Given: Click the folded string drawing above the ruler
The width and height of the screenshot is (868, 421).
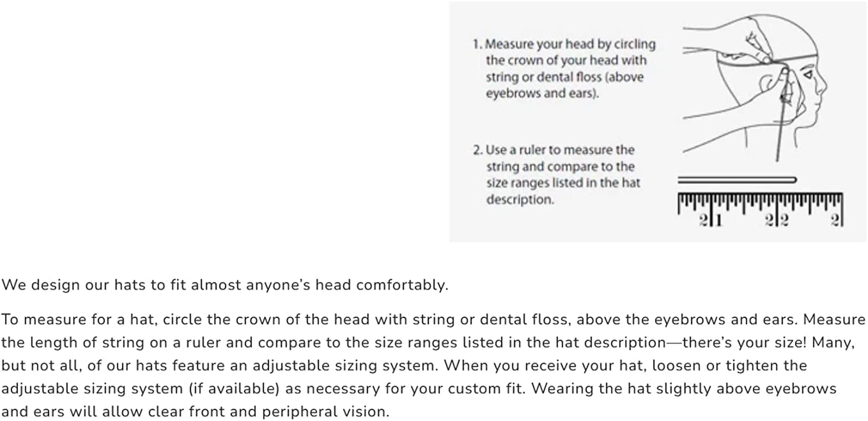Looking at the screenshot, I should [737, 181].
